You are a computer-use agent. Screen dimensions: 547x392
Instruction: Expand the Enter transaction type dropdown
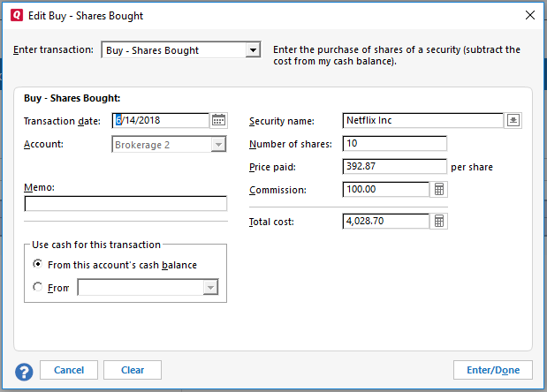(x=253, y=50)
